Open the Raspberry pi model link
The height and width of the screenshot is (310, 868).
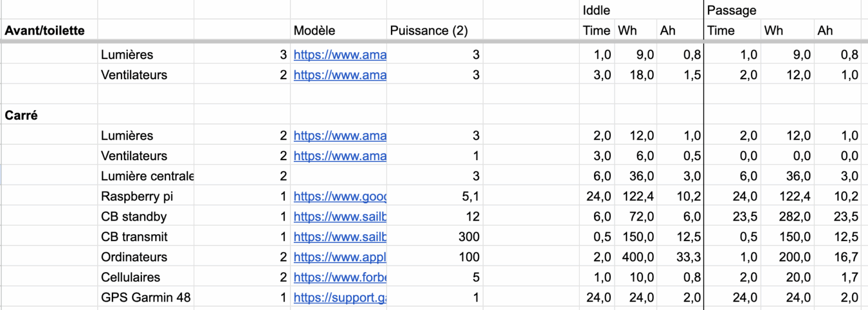(x=340, y=196)
